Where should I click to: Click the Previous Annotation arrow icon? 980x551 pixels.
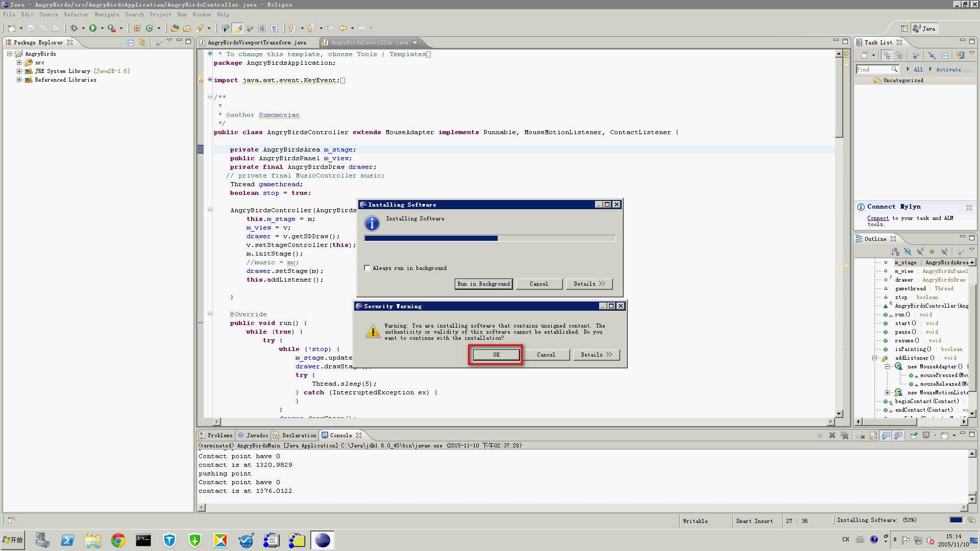[311, 28]
